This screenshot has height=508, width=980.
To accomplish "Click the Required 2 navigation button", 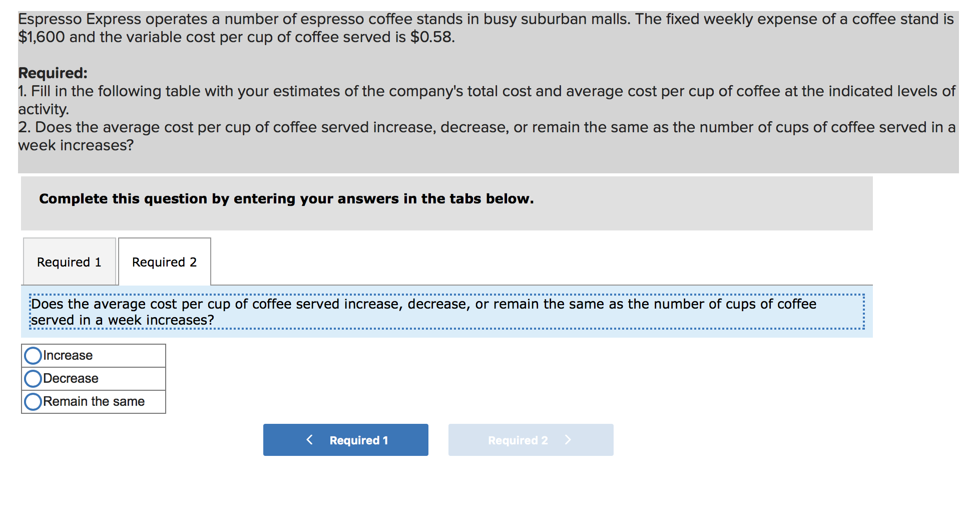I will click(x=531, y=440).
